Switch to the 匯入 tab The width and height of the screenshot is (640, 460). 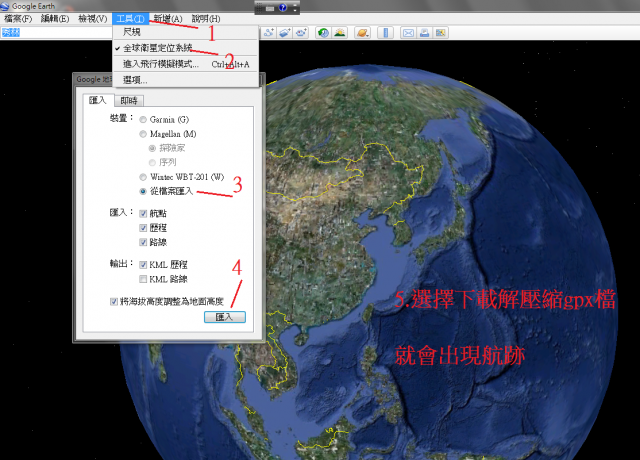click(x=98, y=100)
